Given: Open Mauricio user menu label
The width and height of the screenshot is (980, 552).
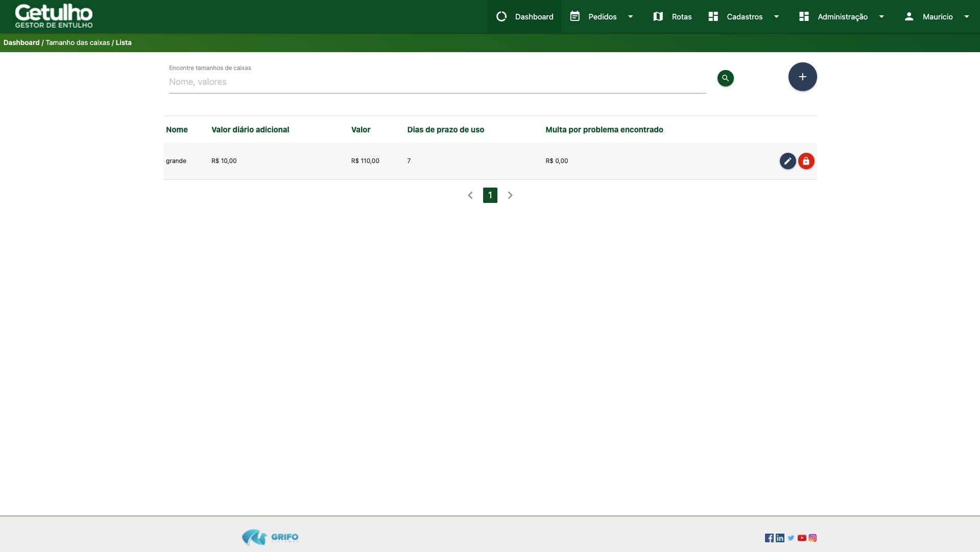Looking at the screenshot, I should (937, 16).
